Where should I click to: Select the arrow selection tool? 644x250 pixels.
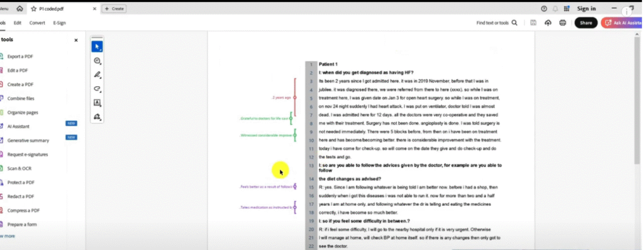pos(97,47)
